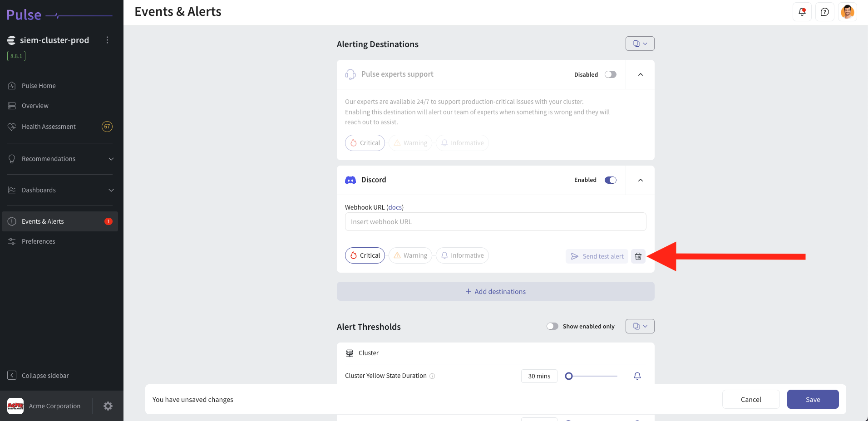Viewport: 868px width, 421px height.
Task: Click the Insert webhook URL field
Action: [x=495, y=221]
